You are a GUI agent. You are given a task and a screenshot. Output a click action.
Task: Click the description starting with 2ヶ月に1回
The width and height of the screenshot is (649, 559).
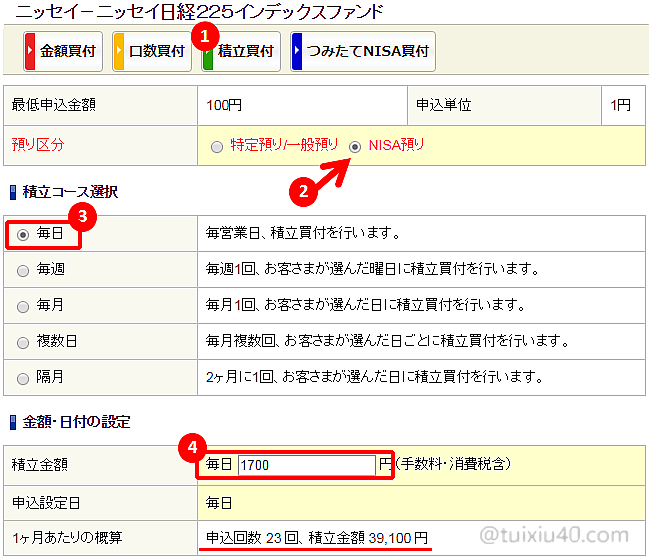[x=375, y=377]
